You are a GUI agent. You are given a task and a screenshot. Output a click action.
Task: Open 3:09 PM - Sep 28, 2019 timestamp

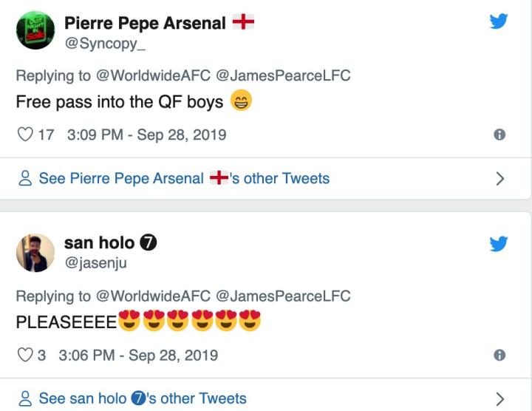pyautogui.click(x=146, y=135)
